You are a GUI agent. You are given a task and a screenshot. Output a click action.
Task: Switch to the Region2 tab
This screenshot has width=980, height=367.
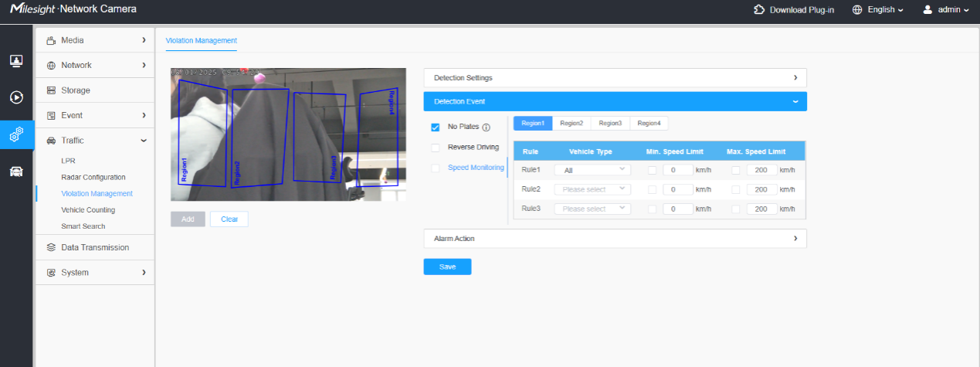[x=571, y=123]
